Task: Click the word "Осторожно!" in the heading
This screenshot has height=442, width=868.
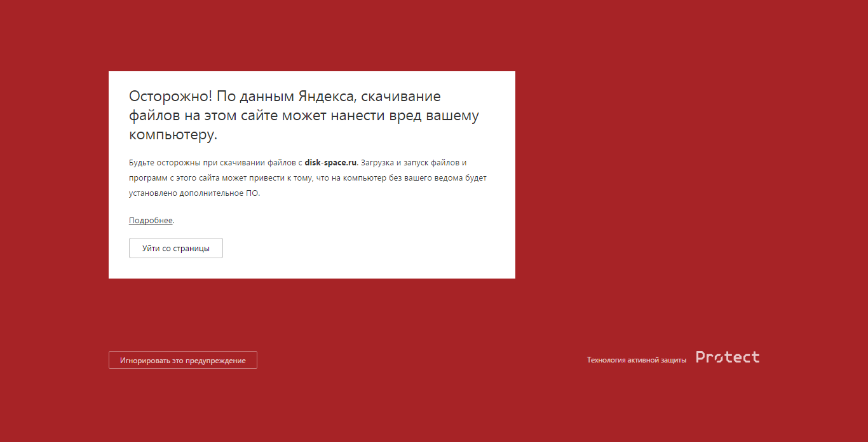Action: [170, 97]
